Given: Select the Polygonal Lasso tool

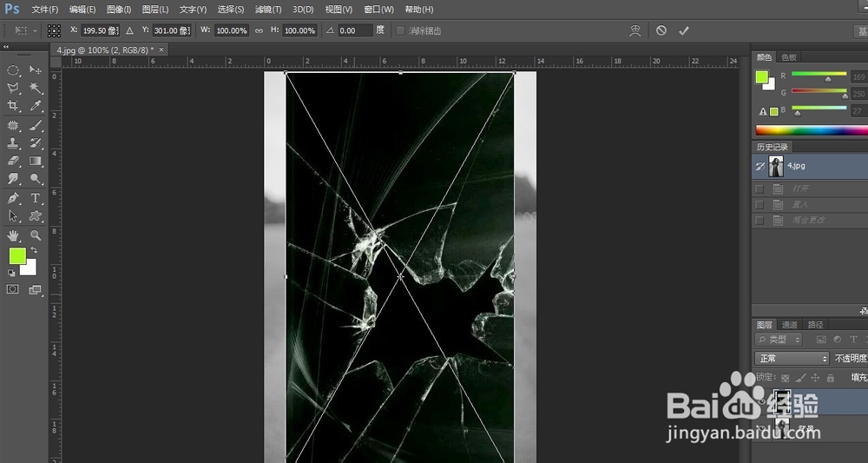Looking at the screenshot, I should (x=13, y=88).
